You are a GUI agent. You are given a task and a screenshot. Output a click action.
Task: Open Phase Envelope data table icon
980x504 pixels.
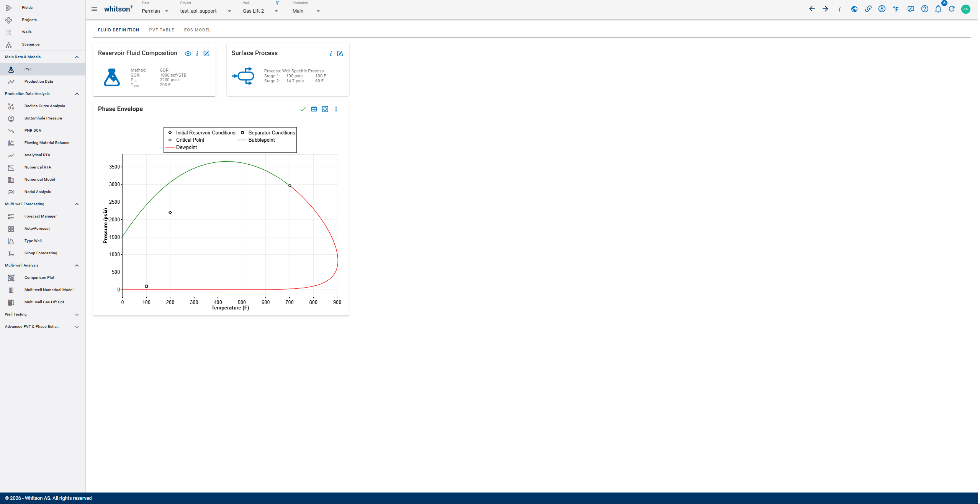pos(314,109)
